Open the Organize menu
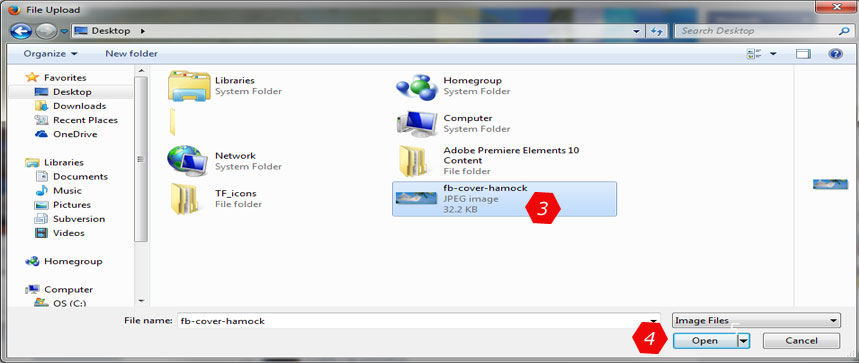 coord(50,54)
